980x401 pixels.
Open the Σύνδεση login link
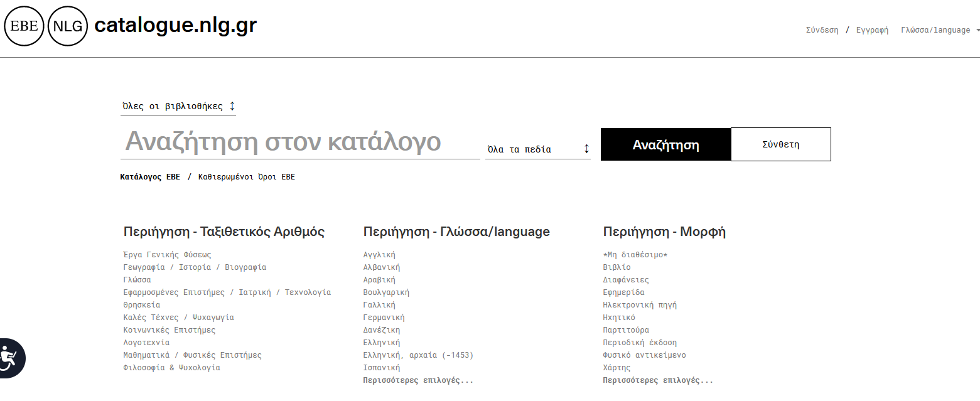pos(822,30)
